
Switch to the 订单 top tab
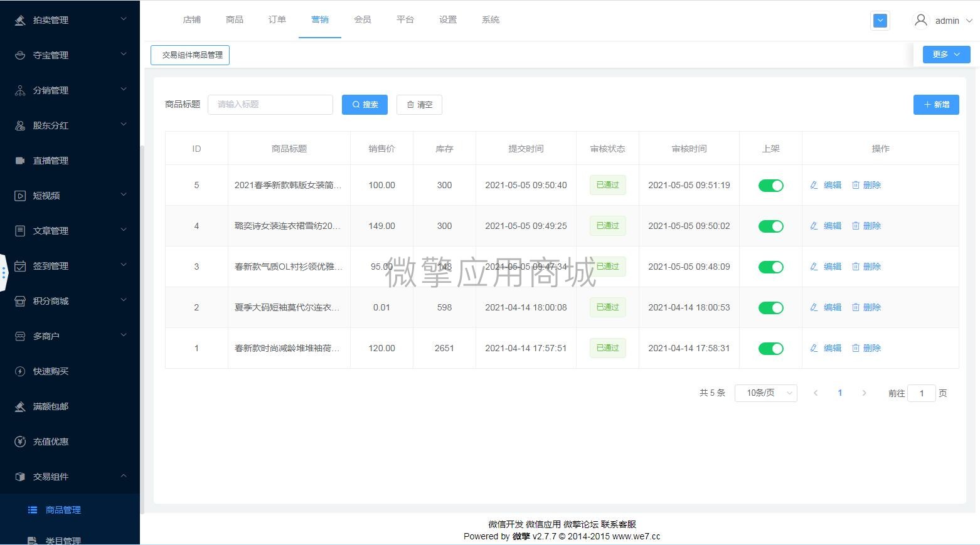(277, 19)
